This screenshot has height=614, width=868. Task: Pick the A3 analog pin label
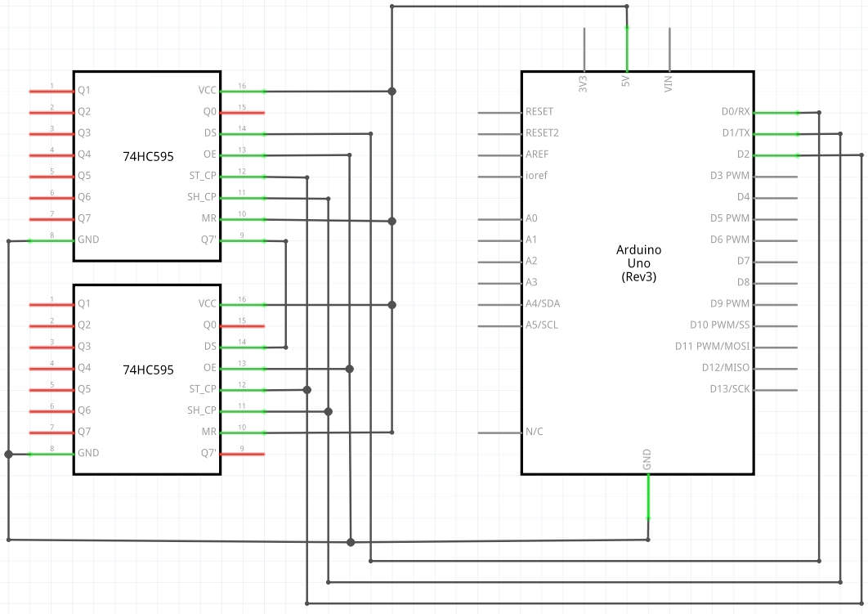[x=531, y=282]
